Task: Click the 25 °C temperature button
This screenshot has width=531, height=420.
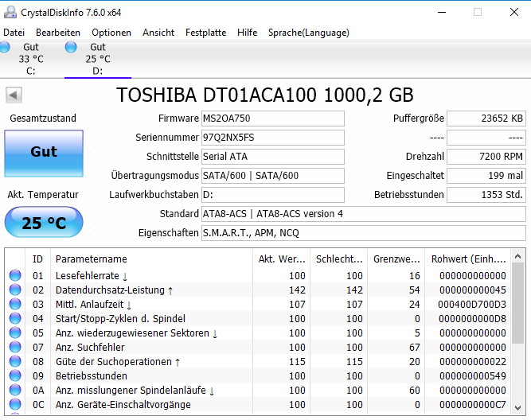Action: coord(44,223)
